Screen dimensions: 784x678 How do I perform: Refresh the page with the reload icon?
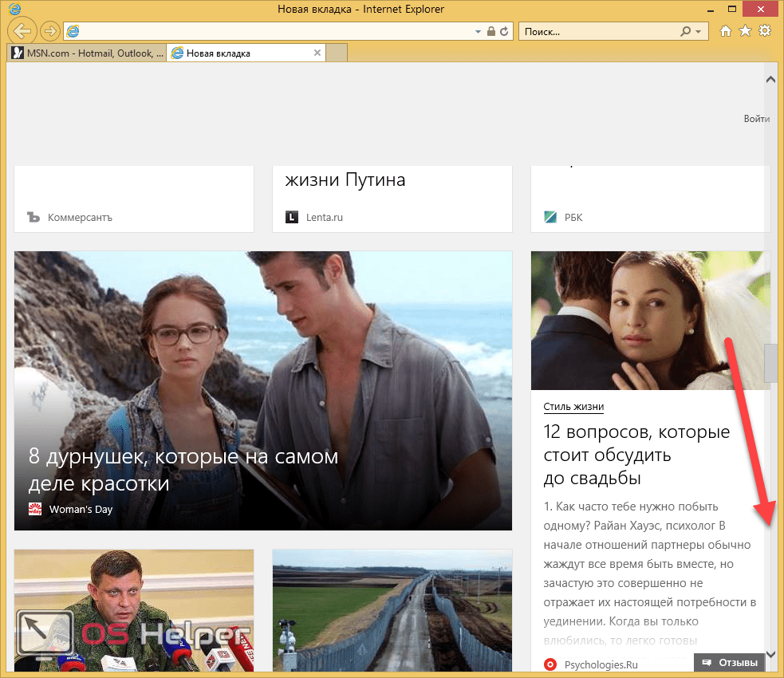[505, 31]
